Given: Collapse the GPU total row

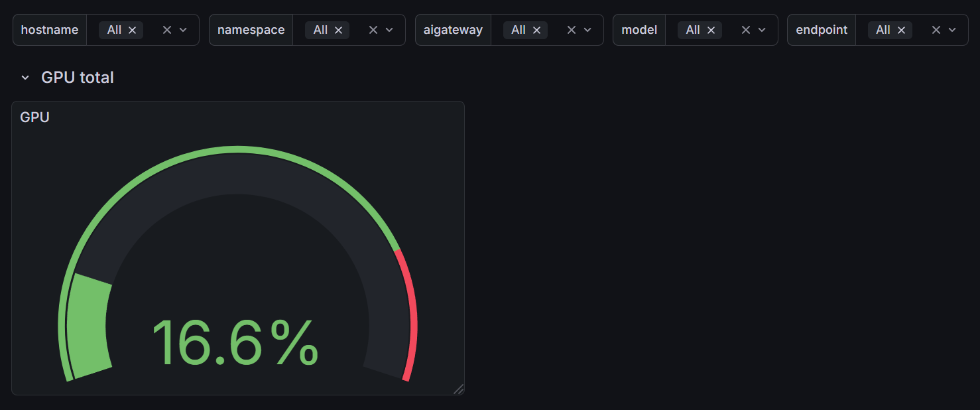Looking at the screenshot, I should coord(25,78).
